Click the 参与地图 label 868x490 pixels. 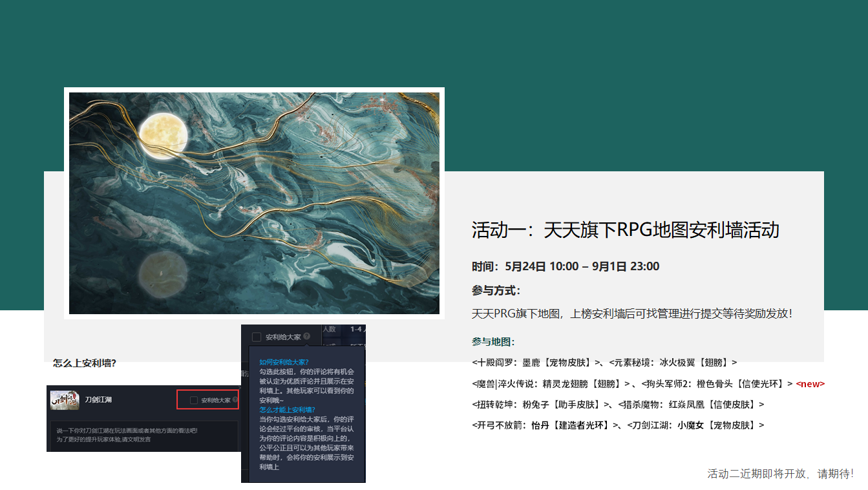(493, 342)
